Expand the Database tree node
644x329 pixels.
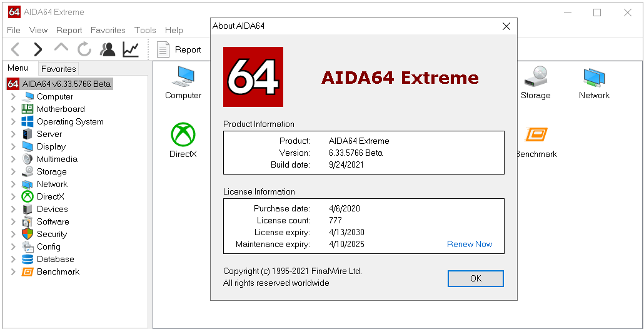tap(13, 259)
